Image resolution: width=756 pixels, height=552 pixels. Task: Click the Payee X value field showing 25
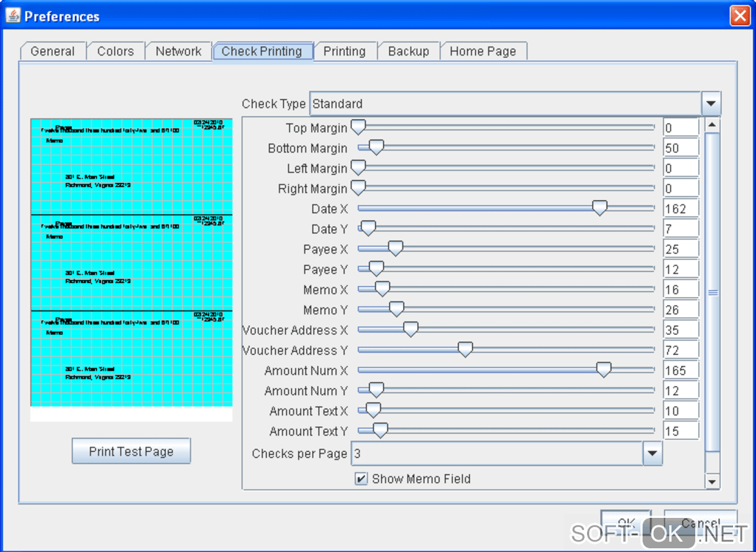pos(681,249)
